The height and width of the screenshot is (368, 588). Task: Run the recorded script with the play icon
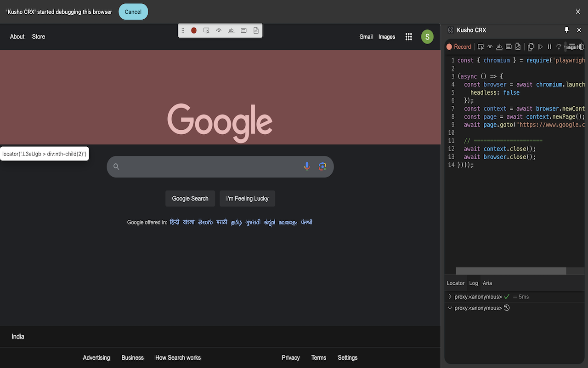coord(540,46)
